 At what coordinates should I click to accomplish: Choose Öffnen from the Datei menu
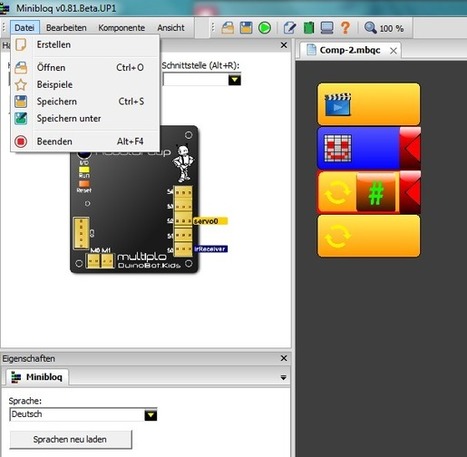85,68
